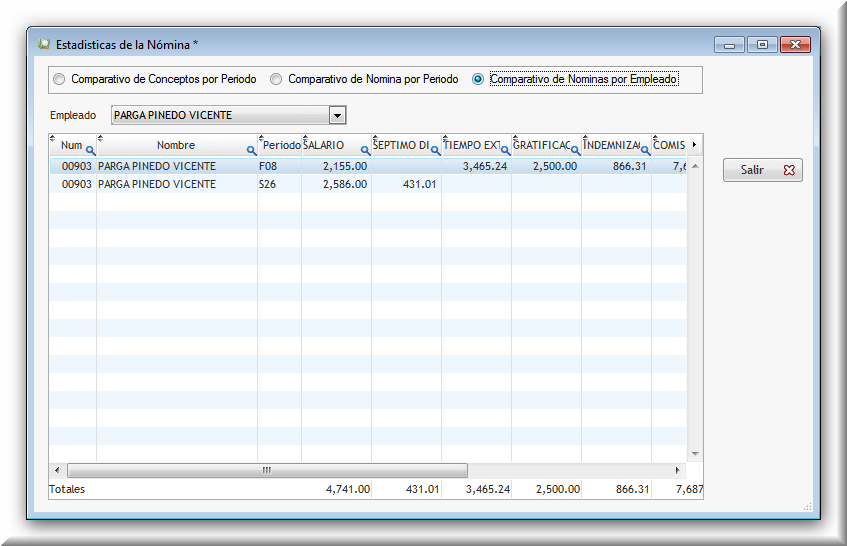Click the horizontal scrollbar thumb
This screenshot has width=847, height=546.
click(267, 470)
